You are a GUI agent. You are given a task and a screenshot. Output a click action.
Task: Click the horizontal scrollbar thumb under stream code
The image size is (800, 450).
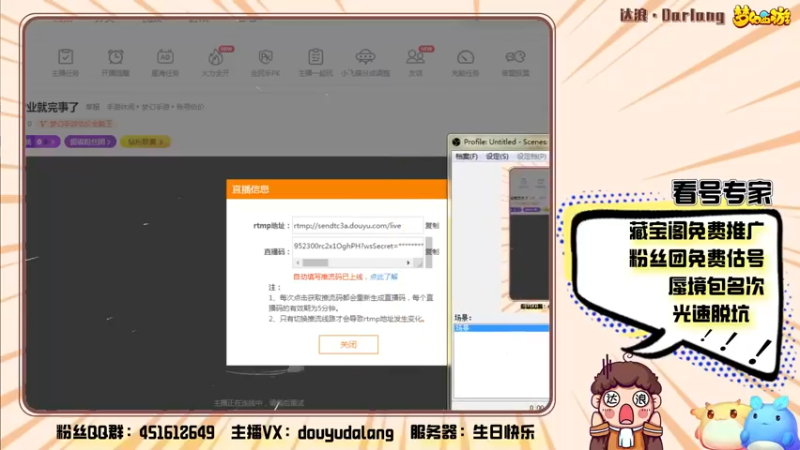(x=315, y=263)
